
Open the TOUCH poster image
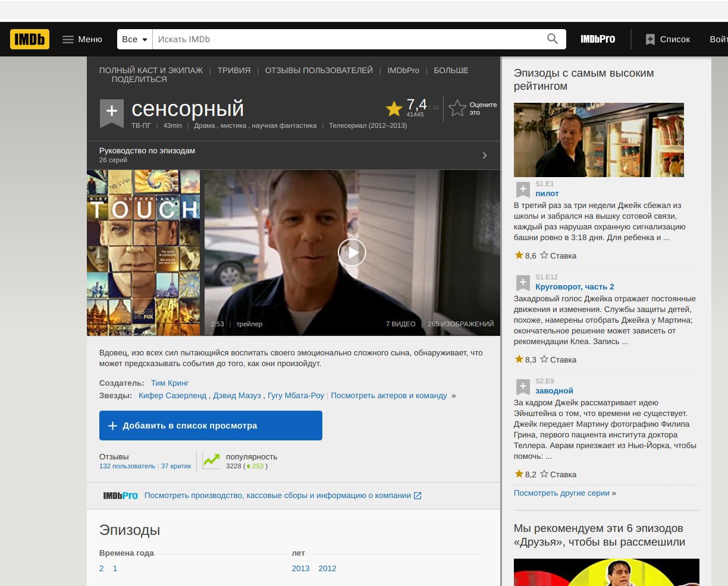[143, 253]
